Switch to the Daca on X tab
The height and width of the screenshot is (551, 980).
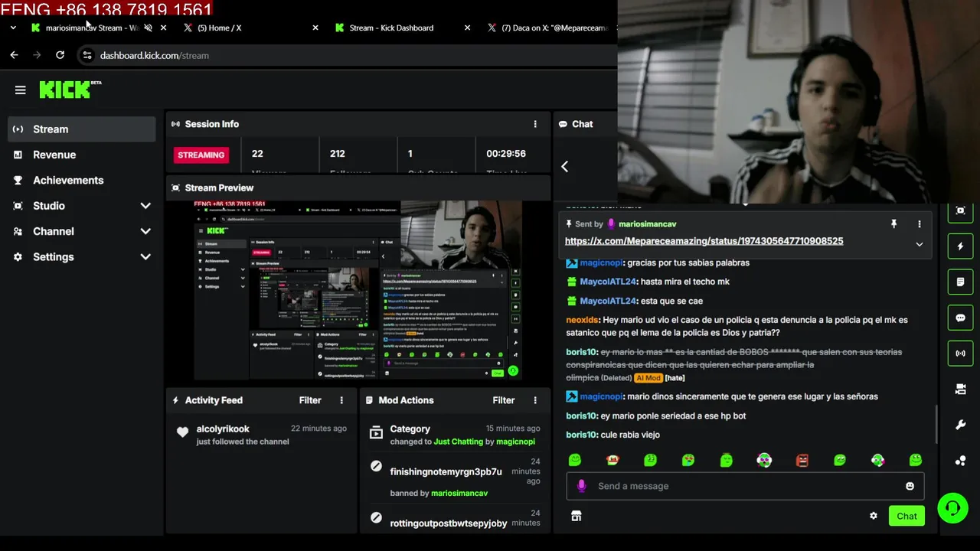[548, 28]
